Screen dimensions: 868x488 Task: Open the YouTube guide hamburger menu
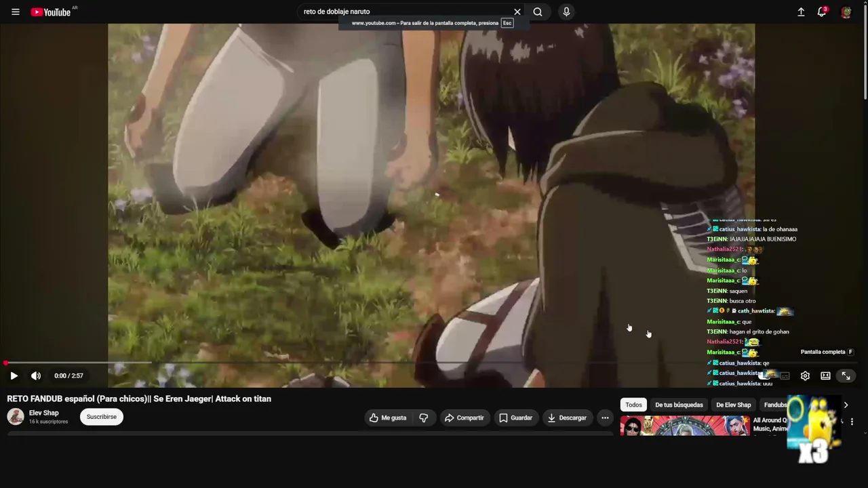[16, 12]
